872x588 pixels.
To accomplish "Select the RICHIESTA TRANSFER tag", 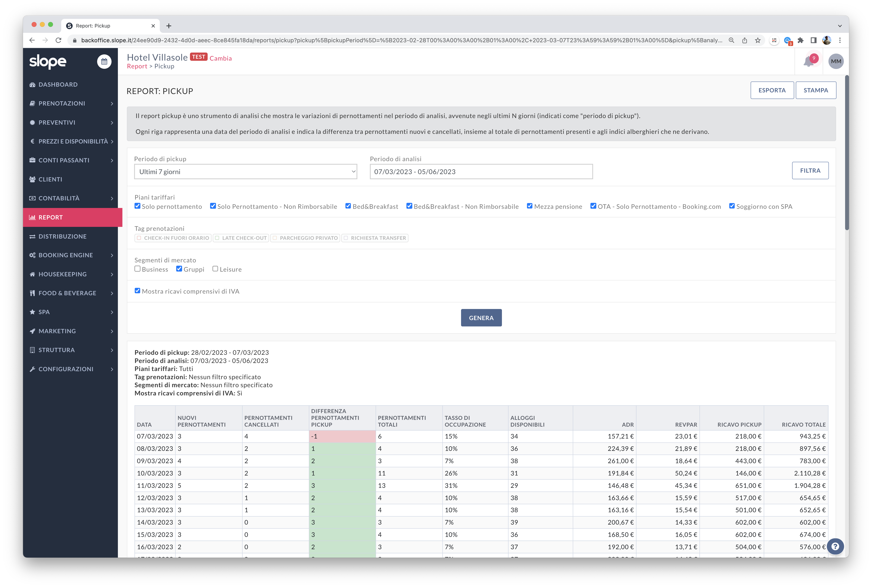I will (x=375, y=238).
